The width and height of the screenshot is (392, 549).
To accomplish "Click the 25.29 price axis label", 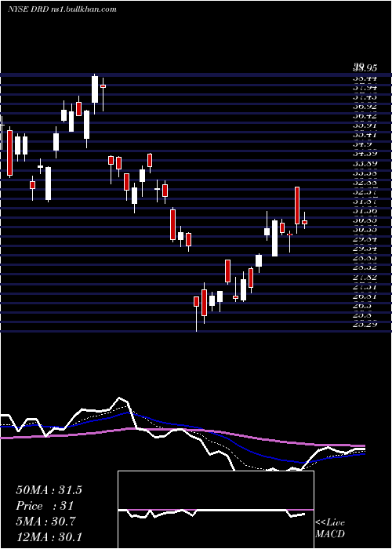I will click(x=365, y=325).
